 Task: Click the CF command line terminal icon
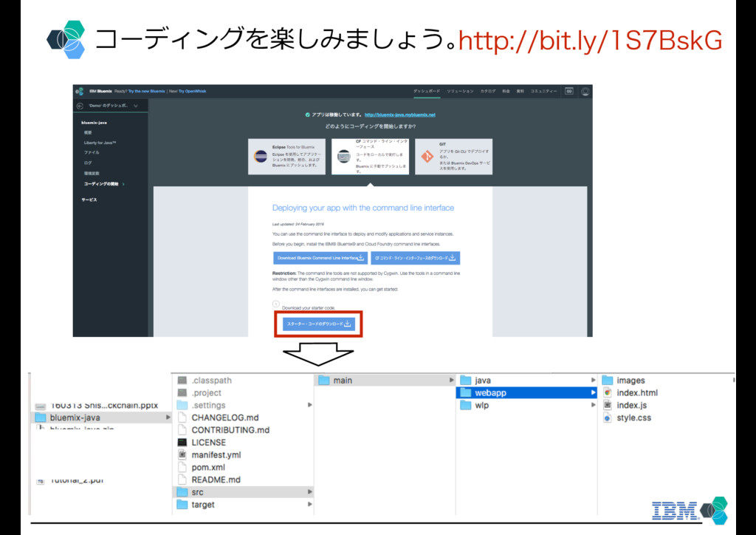pyautogui.click(x=344, y=157)
